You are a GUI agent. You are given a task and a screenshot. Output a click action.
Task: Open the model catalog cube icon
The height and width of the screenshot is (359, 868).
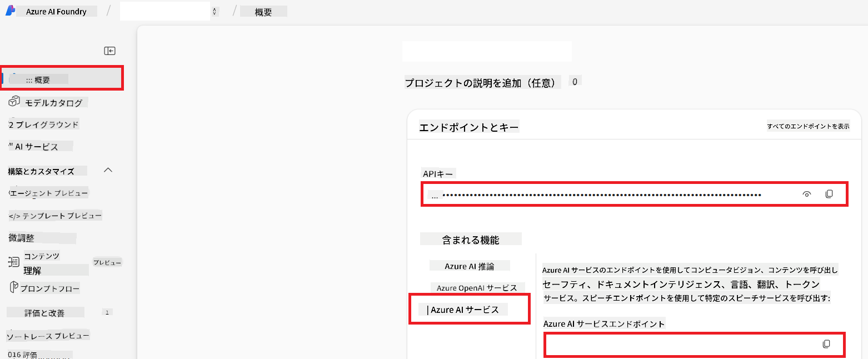(x=14, y=102)
